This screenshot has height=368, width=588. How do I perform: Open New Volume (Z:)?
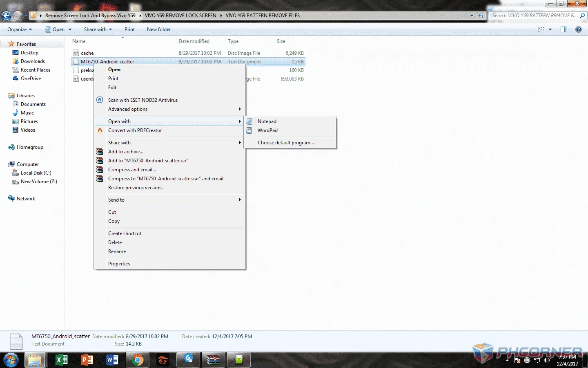39,182
